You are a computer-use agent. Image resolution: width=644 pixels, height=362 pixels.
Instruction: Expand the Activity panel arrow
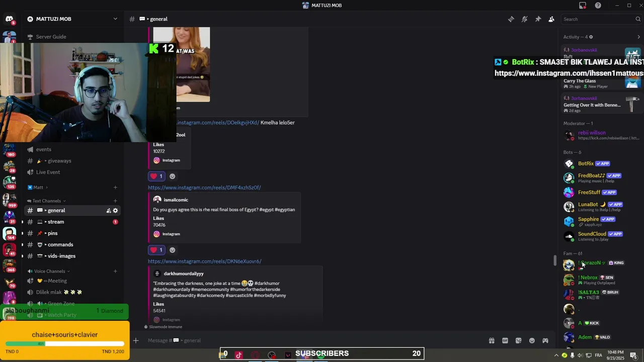tap(638, 37)
